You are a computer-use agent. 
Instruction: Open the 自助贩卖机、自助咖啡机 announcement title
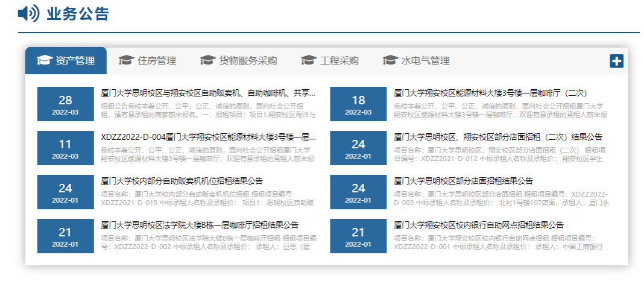click(208, 93)
